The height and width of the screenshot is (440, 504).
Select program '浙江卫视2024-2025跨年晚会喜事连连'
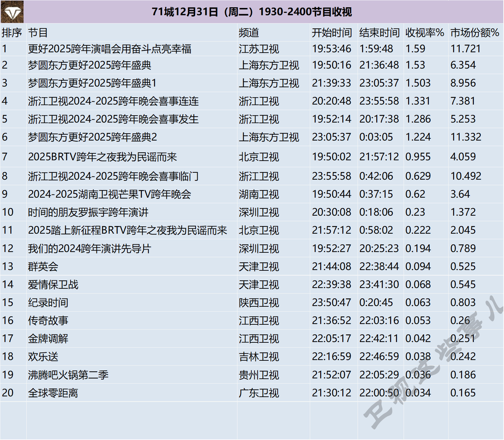113,101
